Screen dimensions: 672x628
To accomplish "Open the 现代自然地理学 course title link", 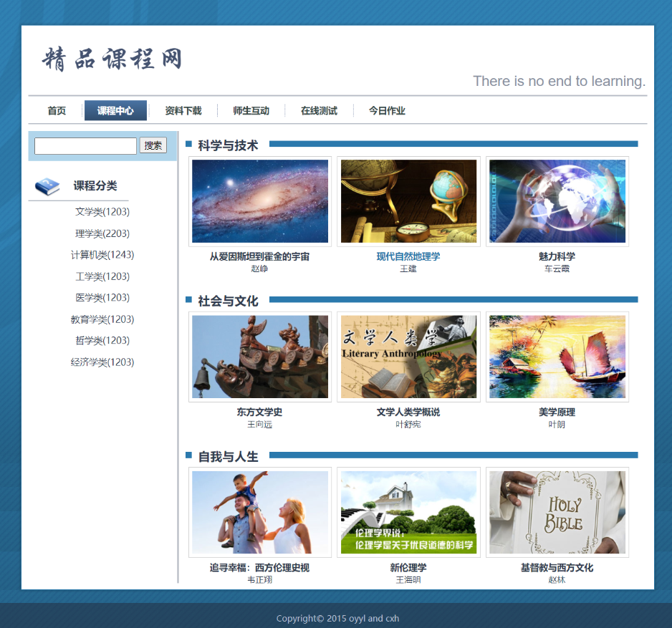I will (408, 256).
